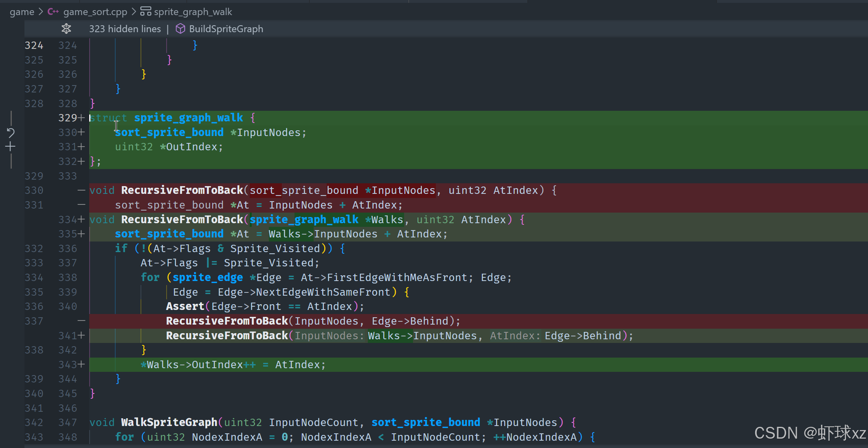This screenshot has width=868, height=448.
Task: Click the plus marker on line 329
Action: pyautogui.click(x=81, y=118)
